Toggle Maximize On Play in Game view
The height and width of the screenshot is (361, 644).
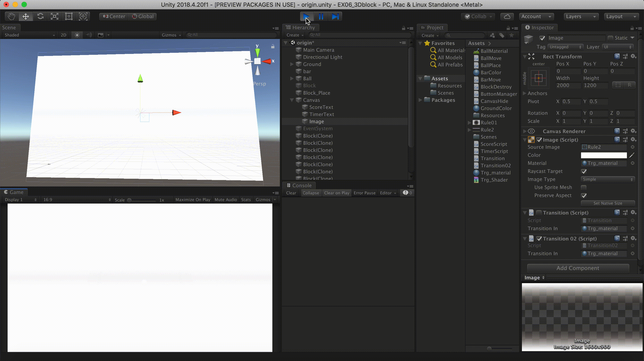click(x=193, y=200)
